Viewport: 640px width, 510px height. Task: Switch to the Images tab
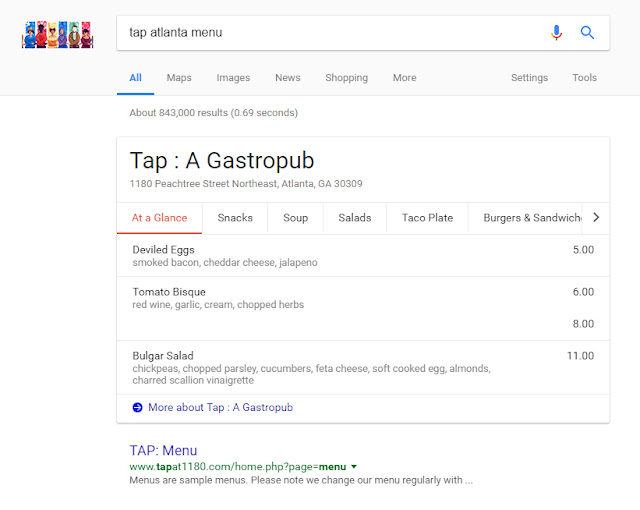click(x=233, y=78)
